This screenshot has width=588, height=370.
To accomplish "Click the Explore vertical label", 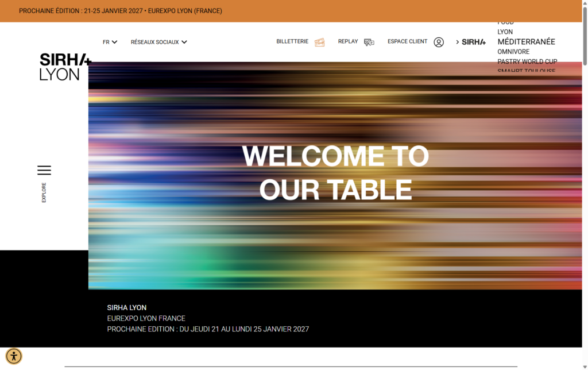I will point(44,192).
